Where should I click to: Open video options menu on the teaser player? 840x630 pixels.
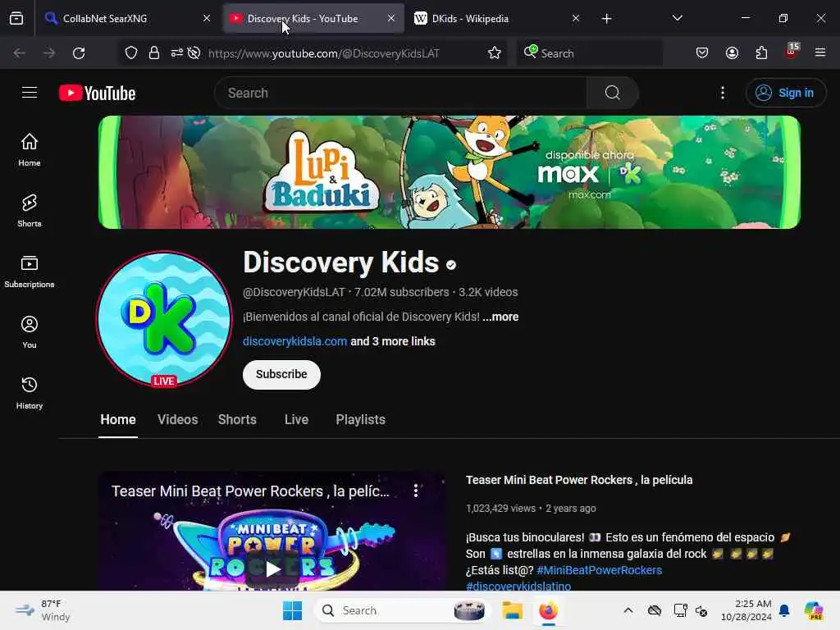(x=416, y=491)
